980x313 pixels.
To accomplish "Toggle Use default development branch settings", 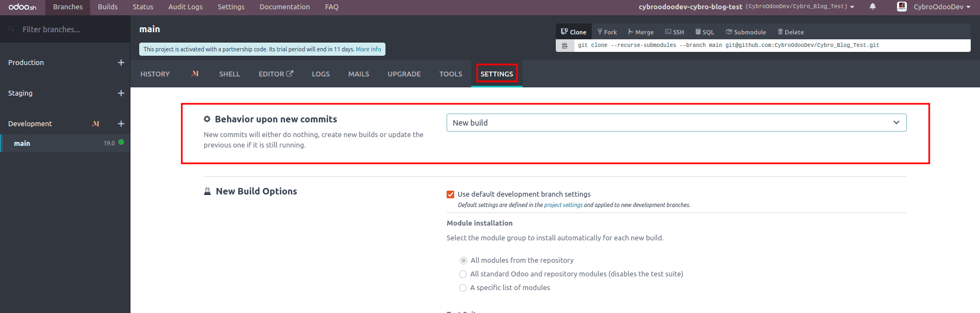I will click(450, 194).
